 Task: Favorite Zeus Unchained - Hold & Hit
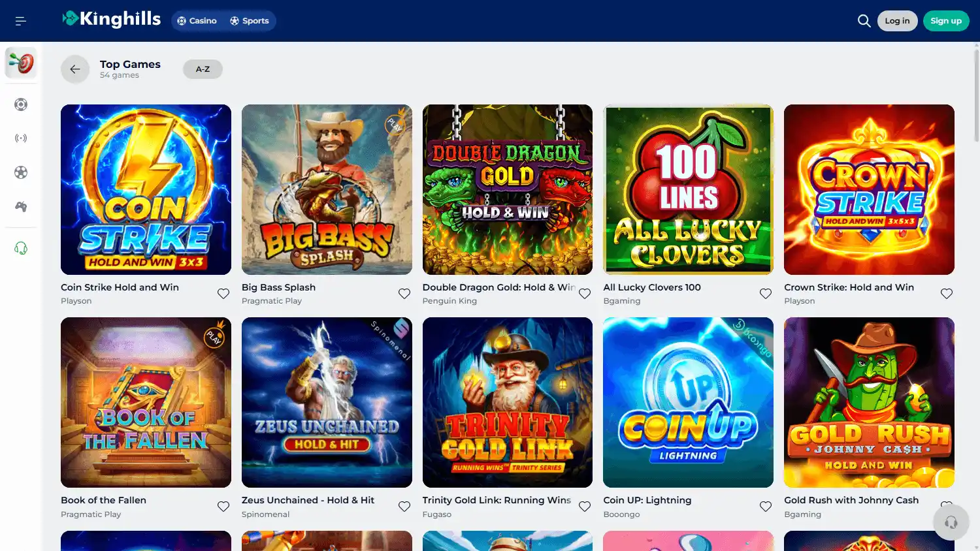point(404,507)
